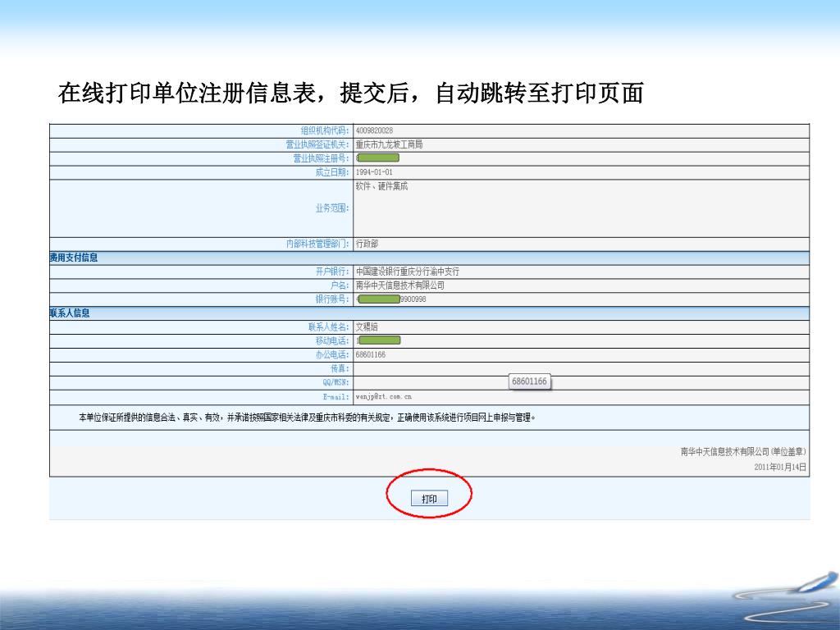The image size is (840, 630).
Task: Click the 联系人姓名 value field
Action: click(367, 326)
